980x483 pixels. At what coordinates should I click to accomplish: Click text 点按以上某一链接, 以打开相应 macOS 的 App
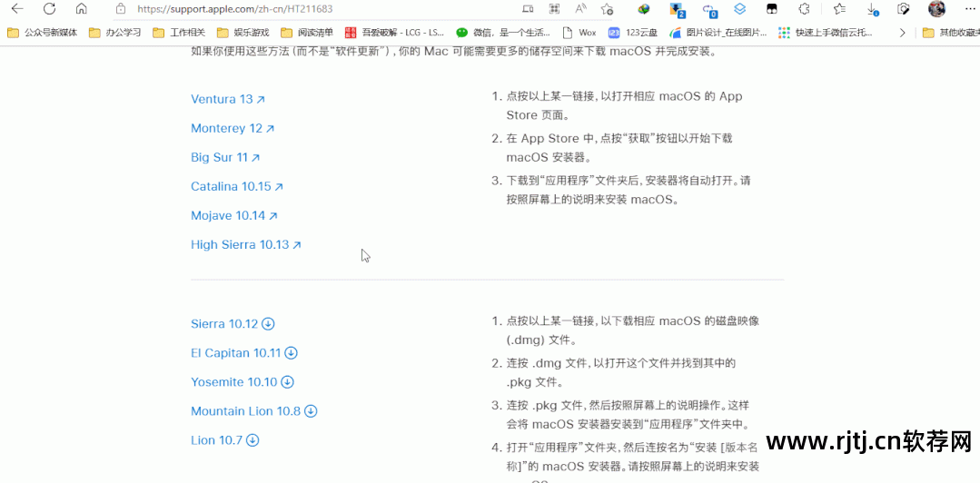[624, 97]
